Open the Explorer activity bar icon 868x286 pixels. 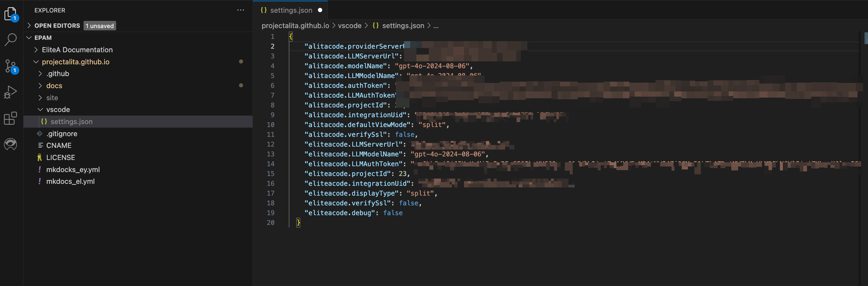[x=11, y=14]
